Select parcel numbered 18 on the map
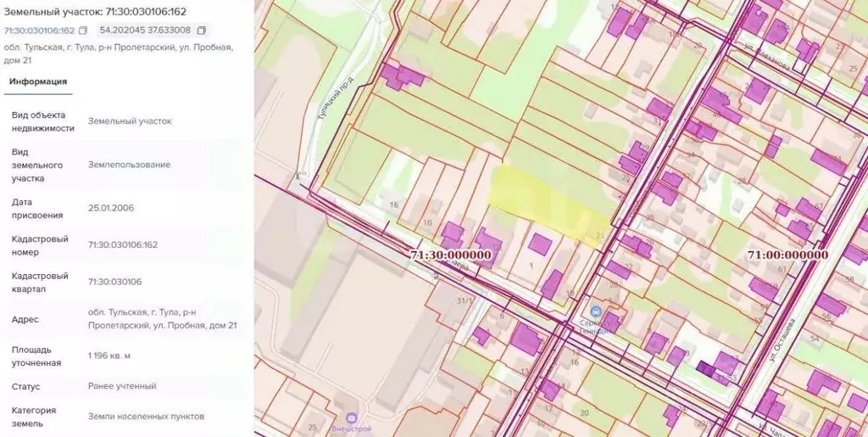The image size is (868, 437). click(427, 222)
